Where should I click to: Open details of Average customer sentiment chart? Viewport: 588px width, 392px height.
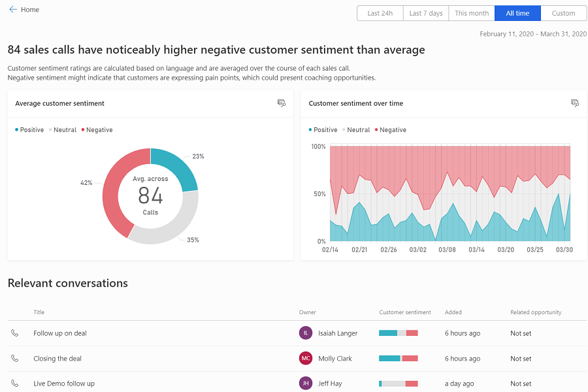tap(282, 103)
